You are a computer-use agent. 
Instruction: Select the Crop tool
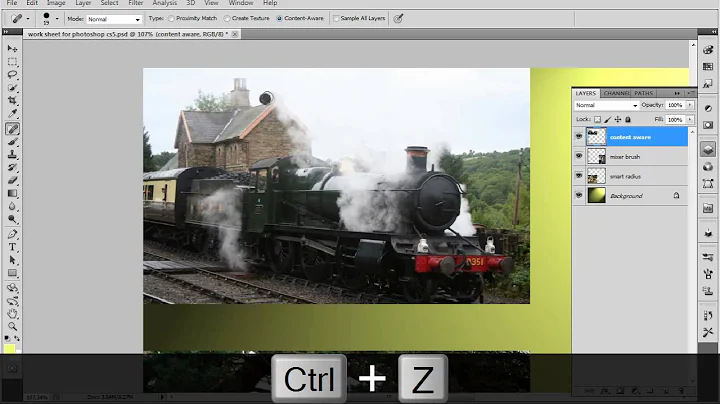[x=12, y=100]
